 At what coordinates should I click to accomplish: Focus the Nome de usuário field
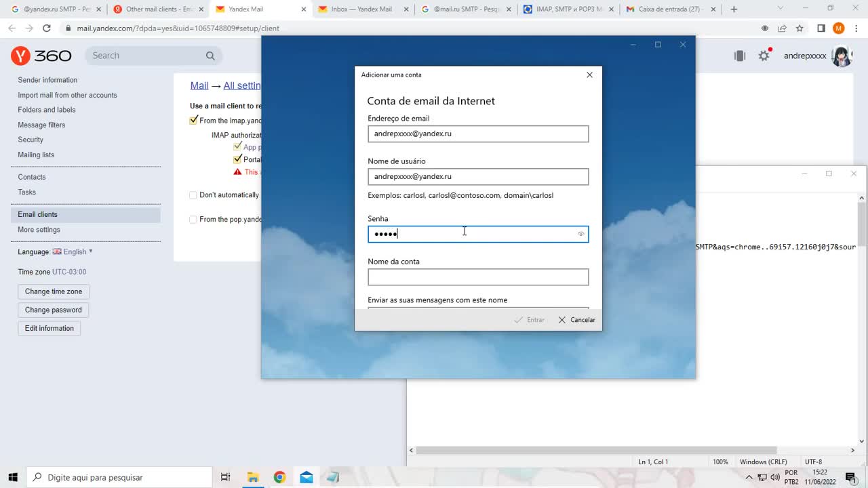[478, 176]
